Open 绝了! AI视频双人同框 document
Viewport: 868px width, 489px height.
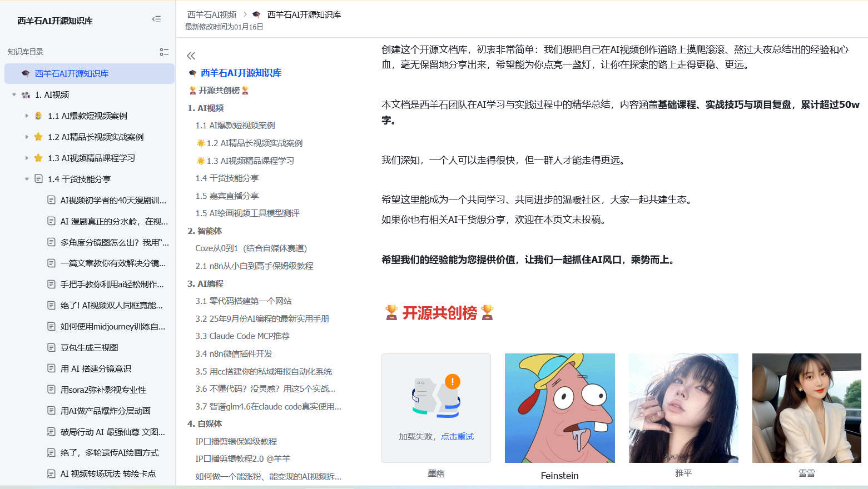[x=111, y=305]
